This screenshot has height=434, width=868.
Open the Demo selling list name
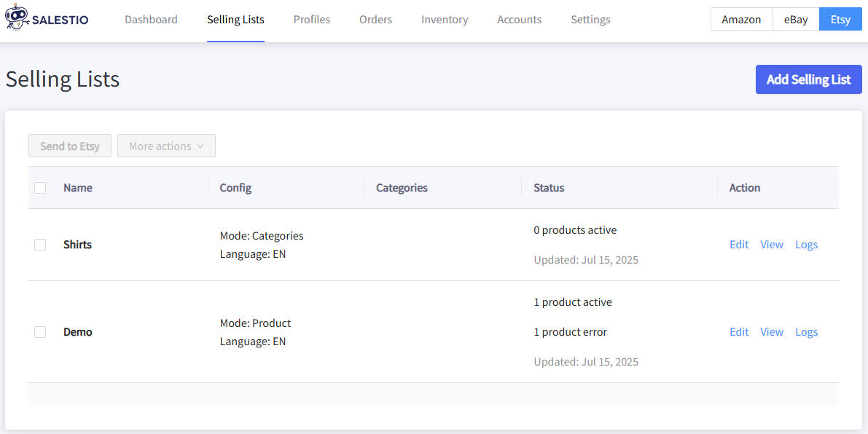click(77, 332)
